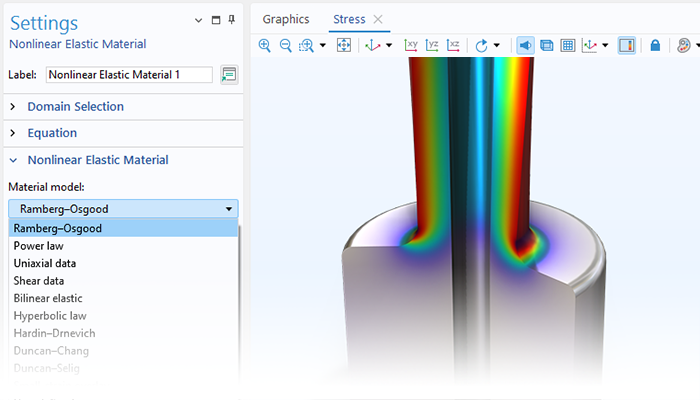
Task: Open the axis orientation dropdown arrow
Action: coord(605,46)
